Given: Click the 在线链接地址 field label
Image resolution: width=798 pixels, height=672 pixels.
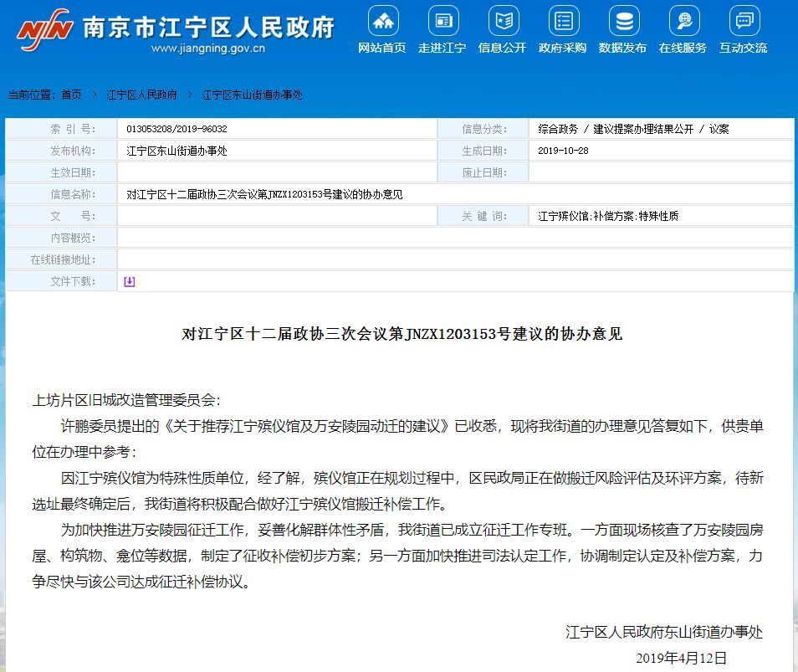Looking at the screenshot, I should click(x=63, y=260).
